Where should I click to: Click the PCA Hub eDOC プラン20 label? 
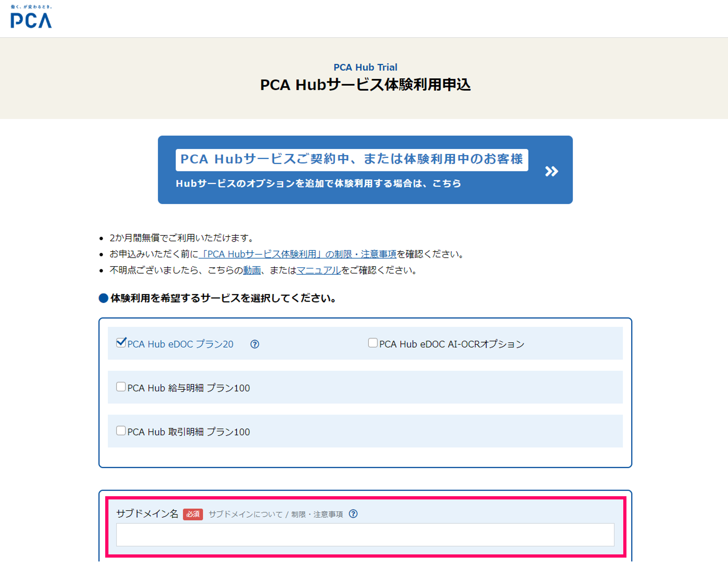click(180, 344)
